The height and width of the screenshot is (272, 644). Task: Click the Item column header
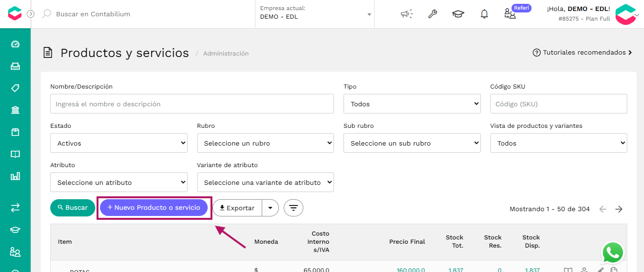(x=65, y=242)
